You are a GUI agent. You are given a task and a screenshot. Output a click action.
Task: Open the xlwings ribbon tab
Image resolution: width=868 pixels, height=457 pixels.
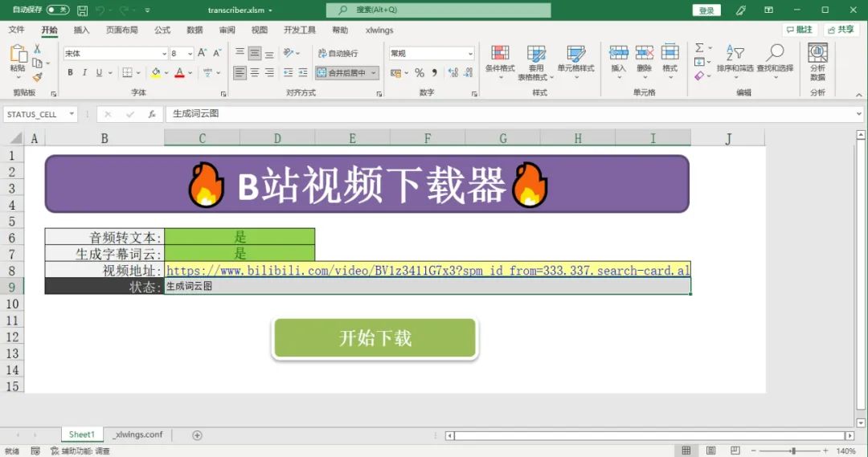(379, 30)
